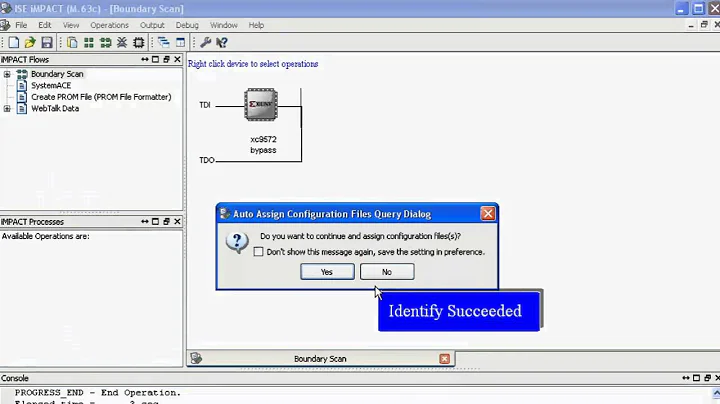Open the Operations menu
The width and height of the screenshot is (720, 404).
(109, 25)
